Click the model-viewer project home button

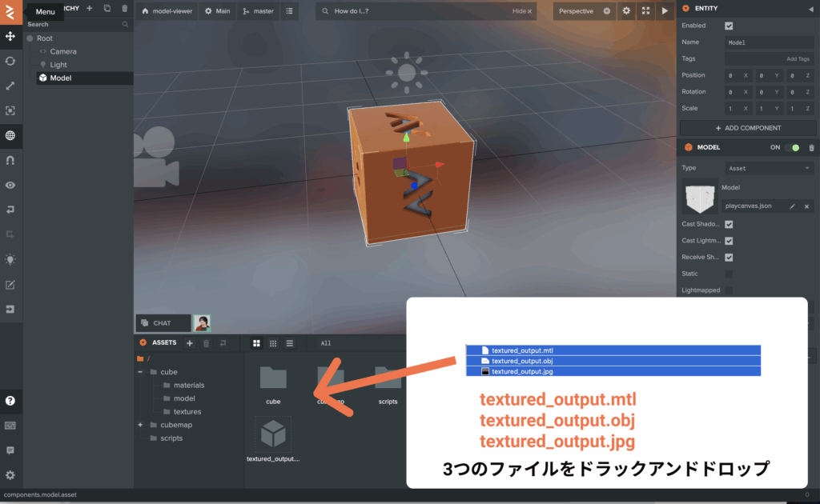click(167, 11)
